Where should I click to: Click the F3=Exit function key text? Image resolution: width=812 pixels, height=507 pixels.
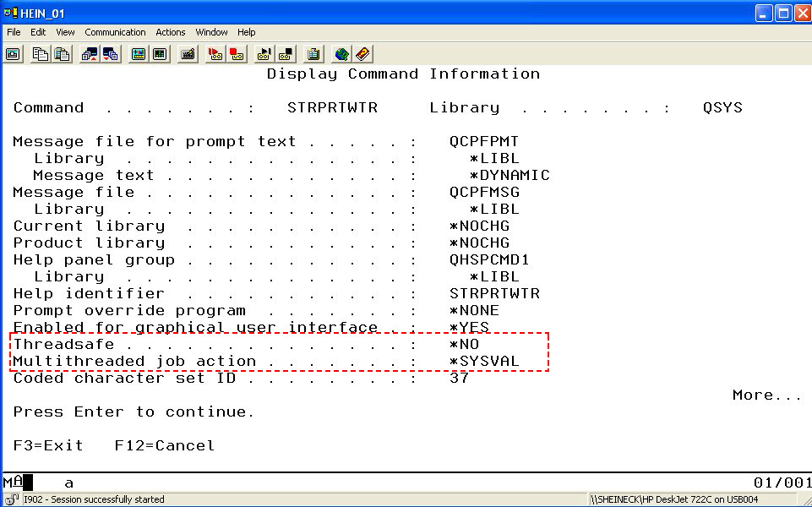point(48,445)
